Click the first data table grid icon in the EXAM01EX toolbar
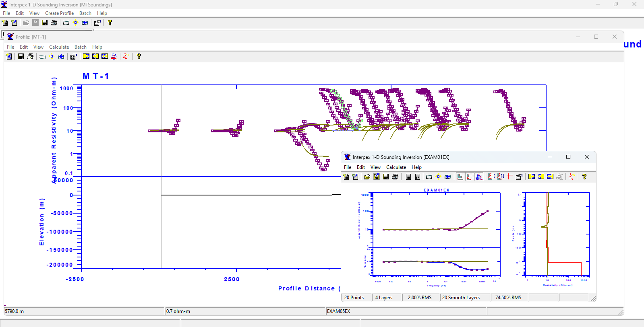Image resolution: width=644 pixels, height=327 pixels. (408, 177)
